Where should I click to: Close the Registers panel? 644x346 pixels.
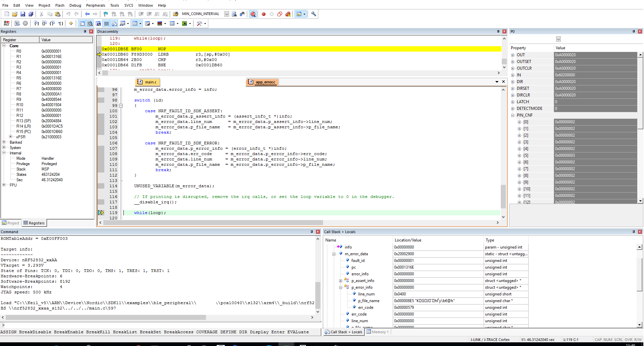91,31
